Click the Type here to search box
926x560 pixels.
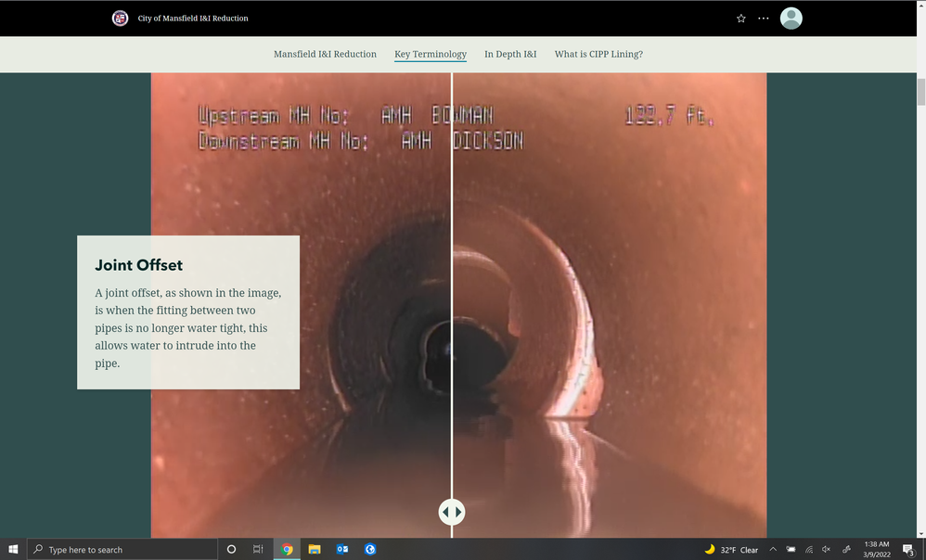pos(122,550)
